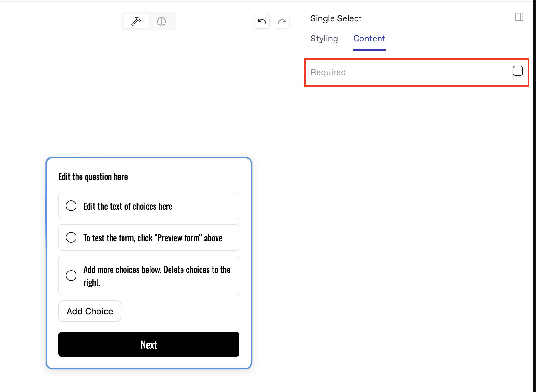Click the 'Add more choices below' choice text
The image size is (536, 392).
[157, 276]
